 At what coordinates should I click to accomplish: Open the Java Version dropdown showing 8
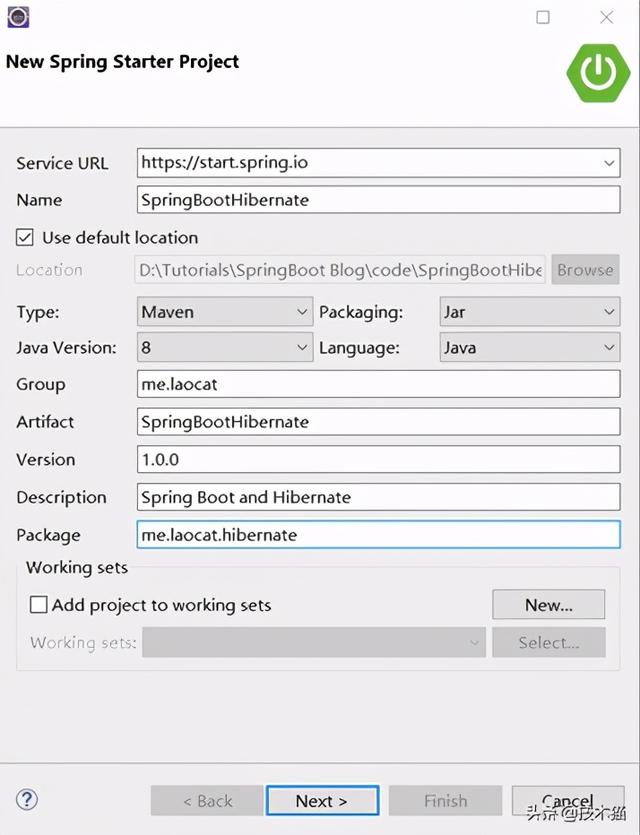[225, 347]
